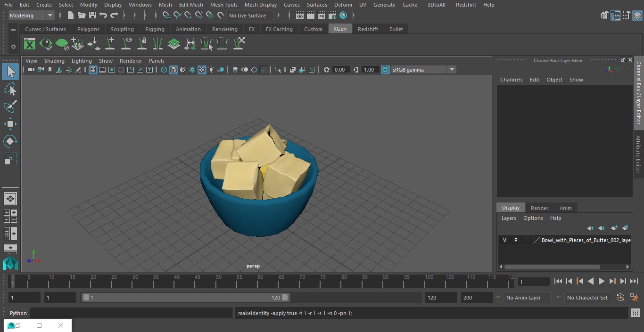
Task: Toggle wireframe shading in viewport
Action: point(164,70)
